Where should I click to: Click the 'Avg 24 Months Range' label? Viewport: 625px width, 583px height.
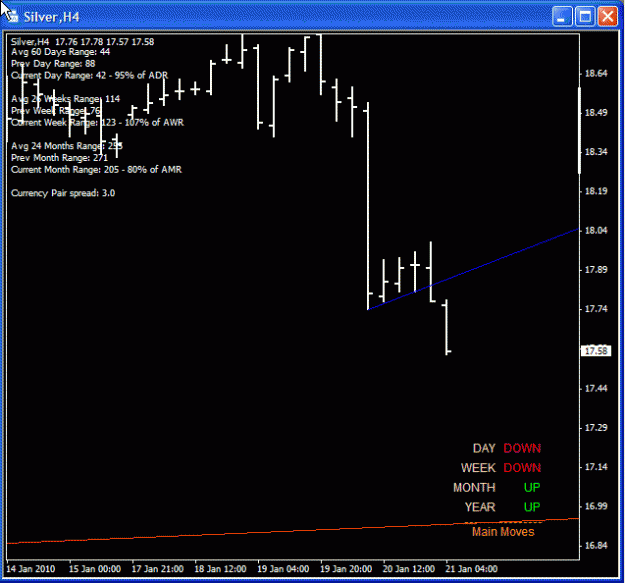pos(67,146)
